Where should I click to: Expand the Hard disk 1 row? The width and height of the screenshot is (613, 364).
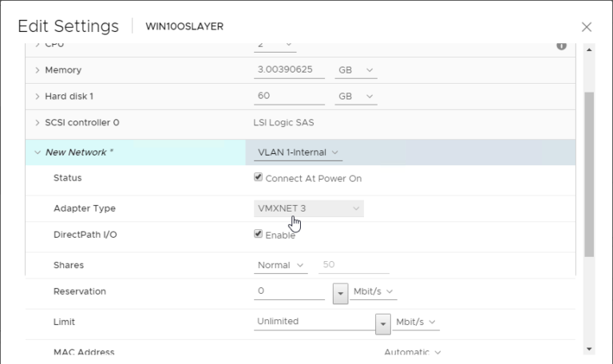coord(38,97)
